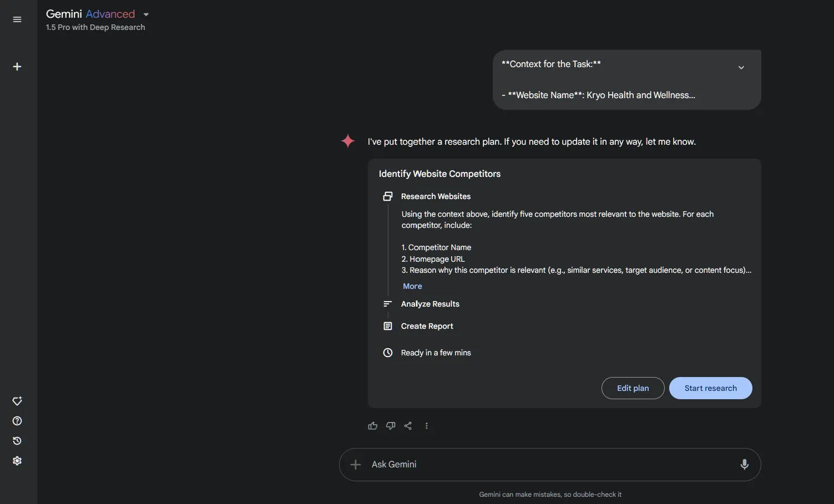Image resolution: width=834 pixels, height=504 pixels.
Task: Click the Research Websites step icon
Action: (388, 196)
